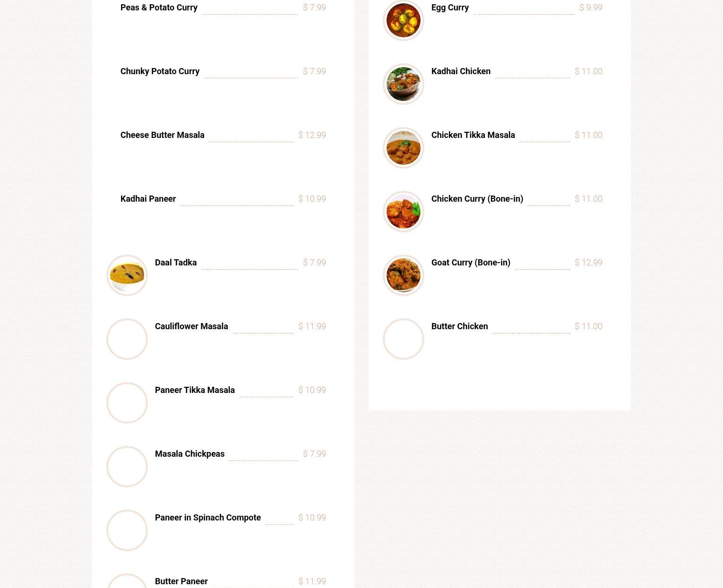723x588 pixels.
Task: Open the Daal Tadka dish image
Action: click(x=127, y=275)
